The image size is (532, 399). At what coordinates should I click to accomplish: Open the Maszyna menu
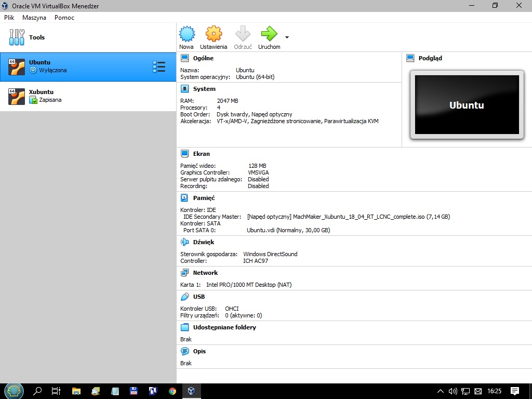(34, 18)
